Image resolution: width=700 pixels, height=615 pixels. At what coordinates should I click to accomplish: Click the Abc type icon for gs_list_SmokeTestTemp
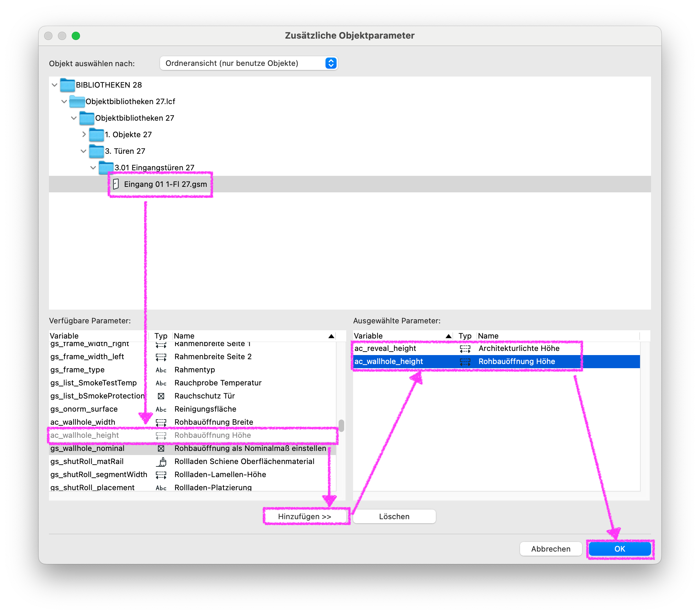pos(161,383)
